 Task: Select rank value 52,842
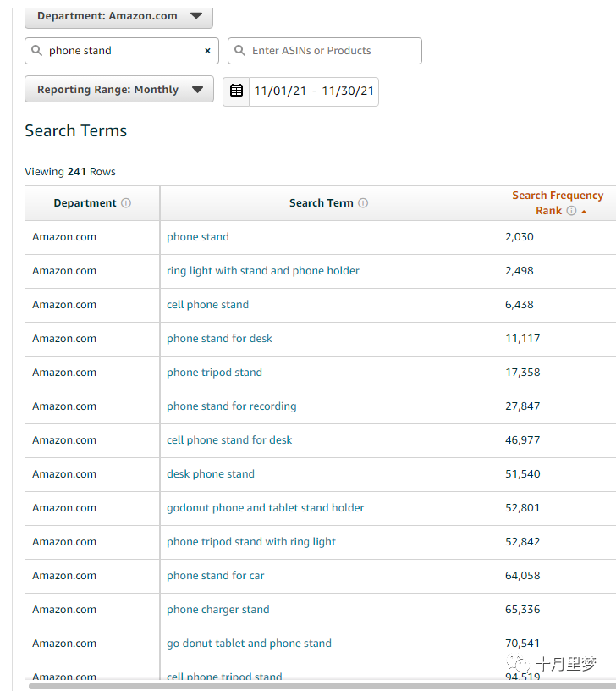point(522,542)
